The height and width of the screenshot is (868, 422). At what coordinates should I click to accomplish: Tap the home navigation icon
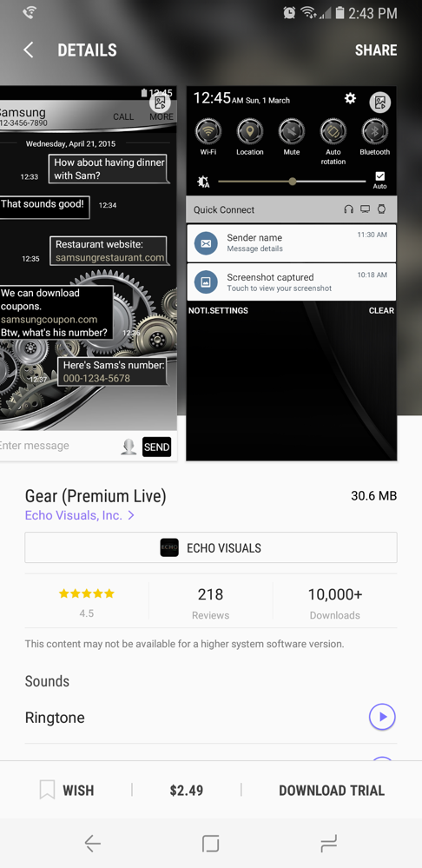click(x=211, y=843)
